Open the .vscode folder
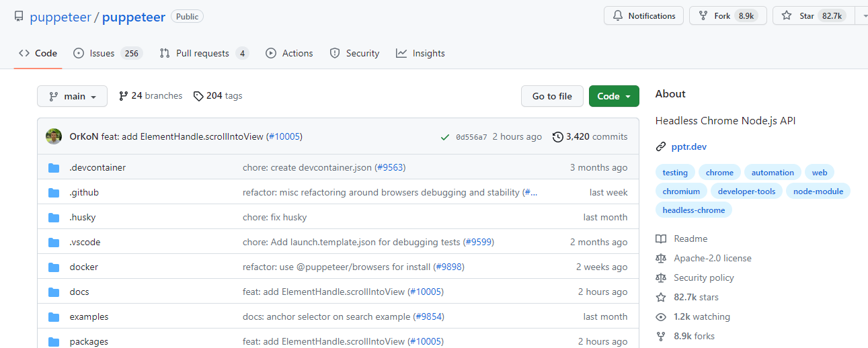The image size is (868, 348). point(85,243)
